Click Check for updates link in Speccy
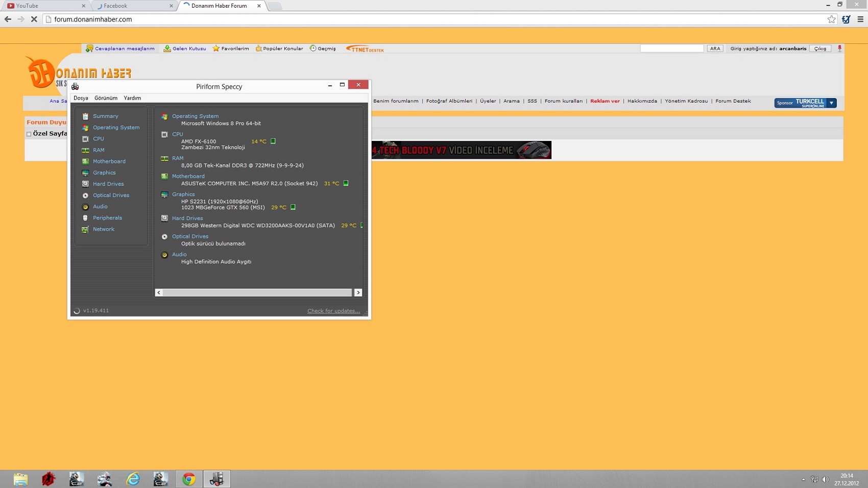The image size is (868, 488). (333, 311)
